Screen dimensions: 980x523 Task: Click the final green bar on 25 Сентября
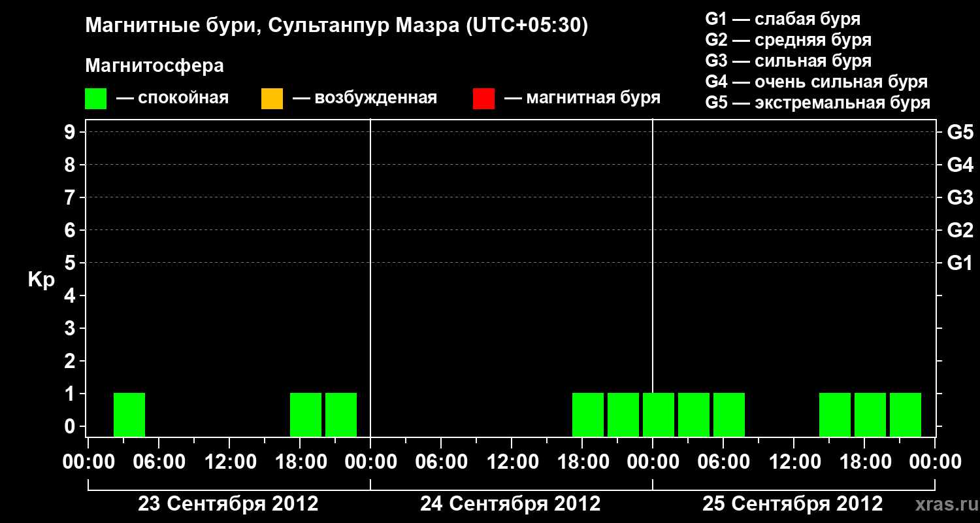pos(906,414)
